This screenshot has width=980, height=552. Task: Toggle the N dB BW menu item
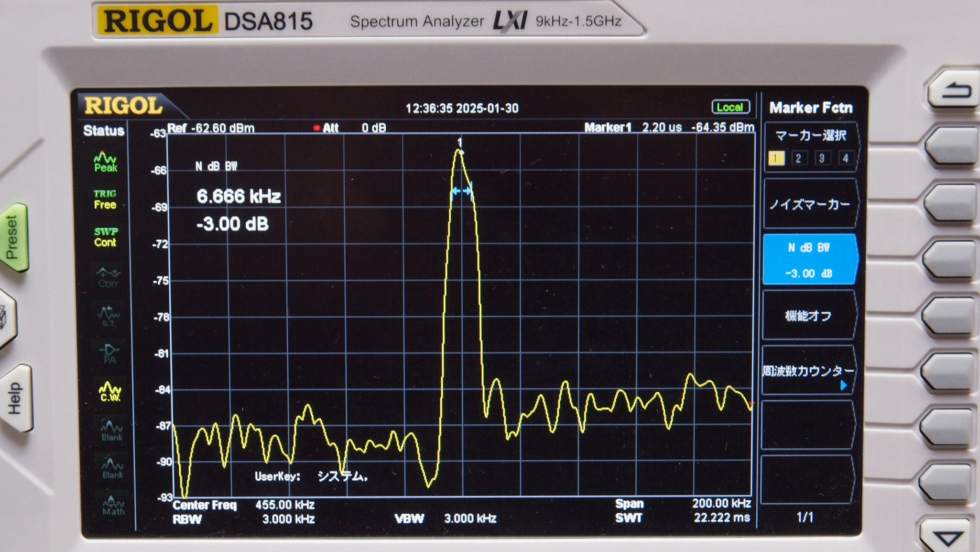tap(809, 260)
